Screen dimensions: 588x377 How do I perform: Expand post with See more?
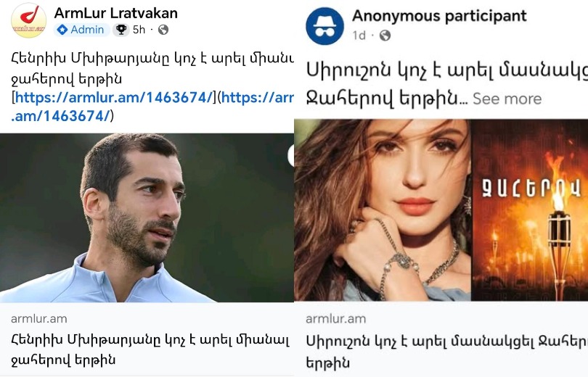coord(507,99)
